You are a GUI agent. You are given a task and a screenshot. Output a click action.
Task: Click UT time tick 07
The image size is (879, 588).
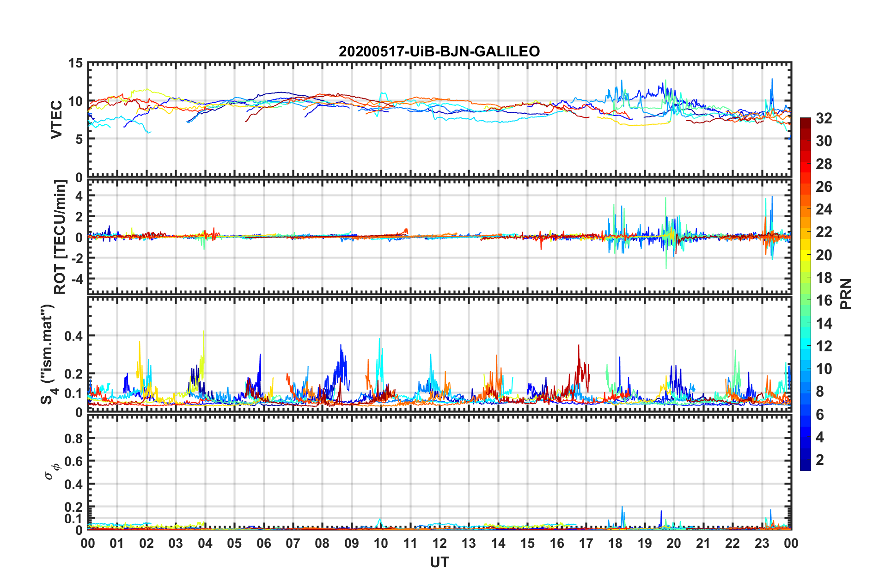[293, 543]
